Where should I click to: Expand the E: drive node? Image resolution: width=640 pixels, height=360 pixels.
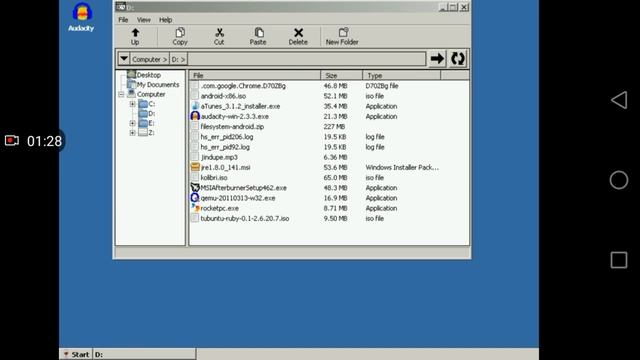coord(132,123)
